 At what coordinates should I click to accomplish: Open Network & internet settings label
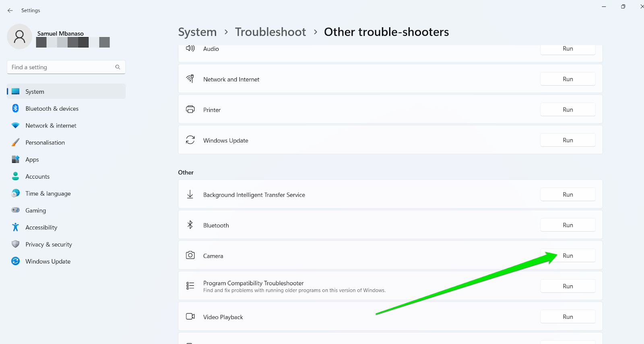click(51, 126)
